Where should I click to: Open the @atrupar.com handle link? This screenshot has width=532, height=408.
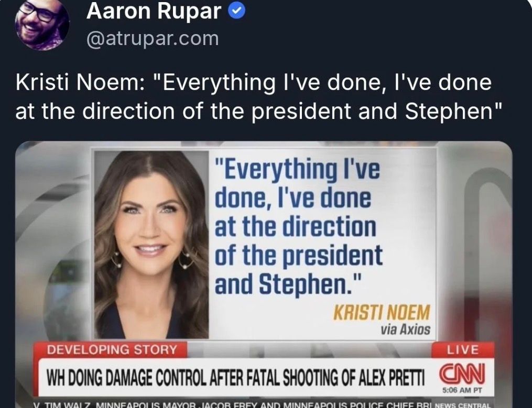point(152,38)
